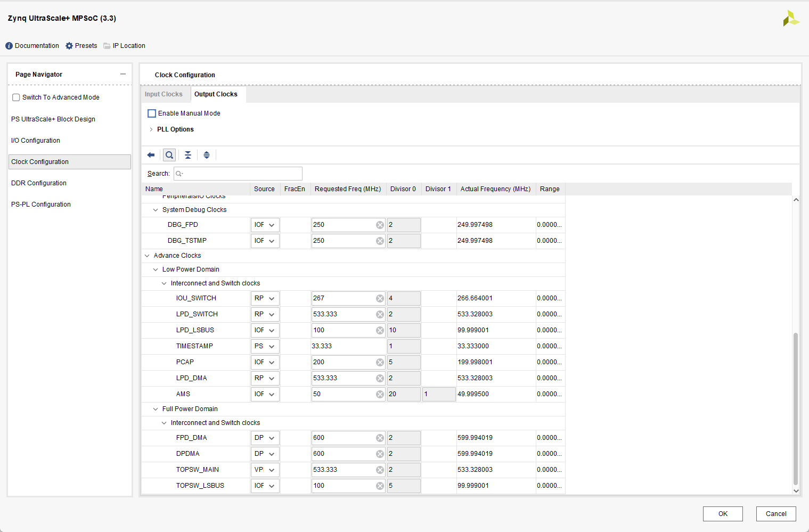
Task: Open FPD_DMA source dropdown
Action: 265,438
